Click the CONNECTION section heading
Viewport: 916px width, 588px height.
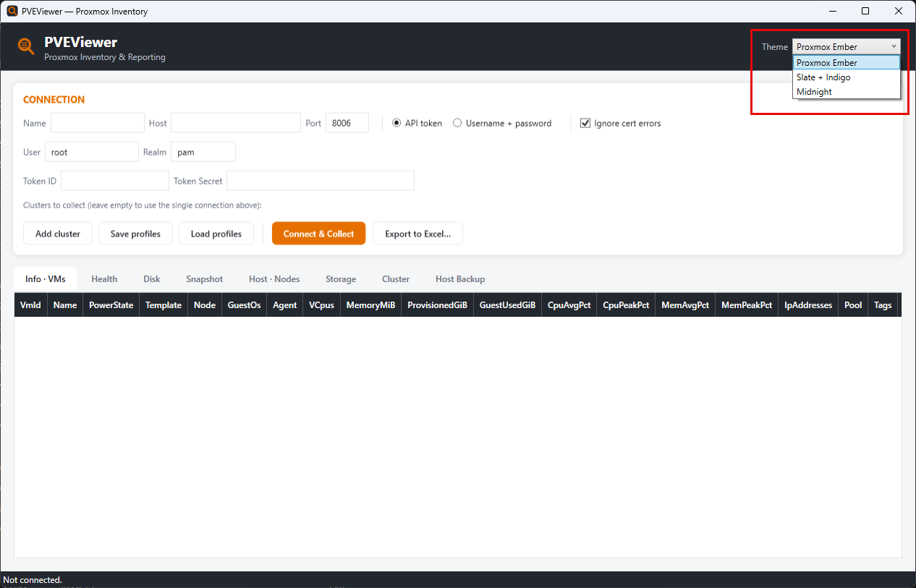coord(54,100)
